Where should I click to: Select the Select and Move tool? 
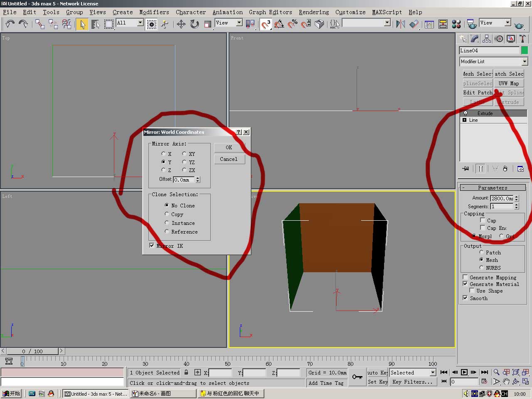click(181, 24)
